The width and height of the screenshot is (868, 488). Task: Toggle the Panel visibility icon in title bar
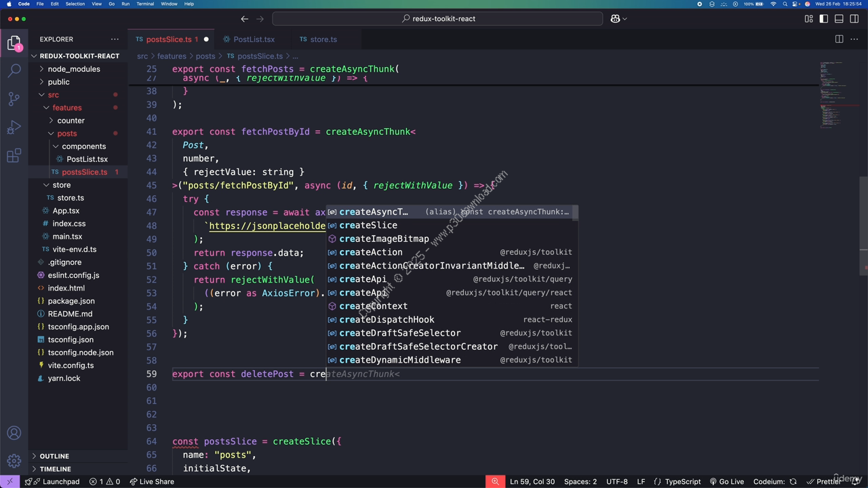pyautogui.click(x=838, y=18)
